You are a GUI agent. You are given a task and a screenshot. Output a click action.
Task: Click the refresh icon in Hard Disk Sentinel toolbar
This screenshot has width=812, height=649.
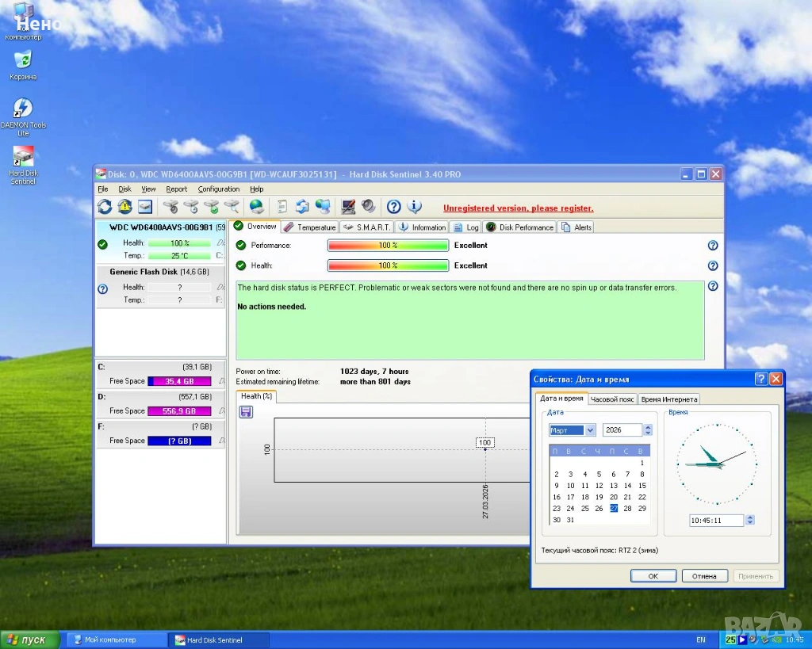[105, 207]
